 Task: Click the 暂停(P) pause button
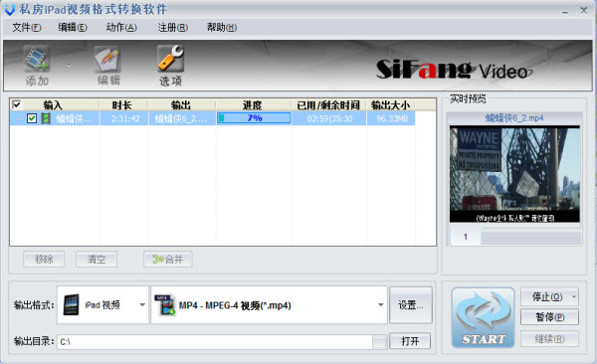pyautogui.click(x=550, y=317)
